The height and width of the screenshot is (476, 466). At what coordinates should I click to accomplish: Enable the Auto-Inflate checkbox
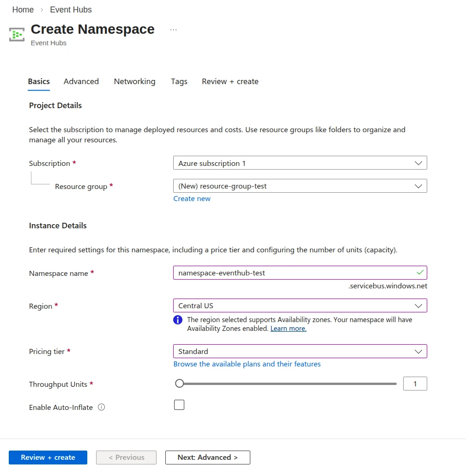click(179, 405)
